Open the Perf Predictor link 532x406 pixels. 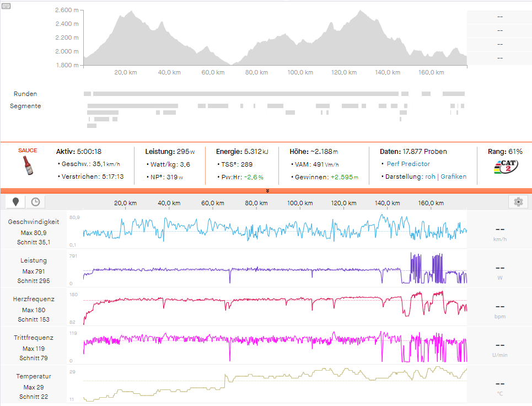pos(408,164)
